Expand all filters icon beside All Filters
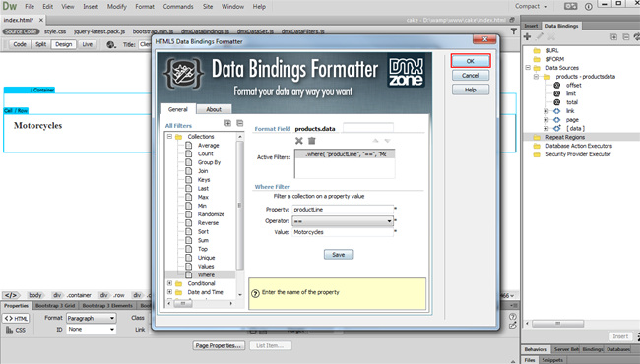Image resolution: width=640 pixels, height=364 pixels. pyautogui.click(x=227, y=123)
